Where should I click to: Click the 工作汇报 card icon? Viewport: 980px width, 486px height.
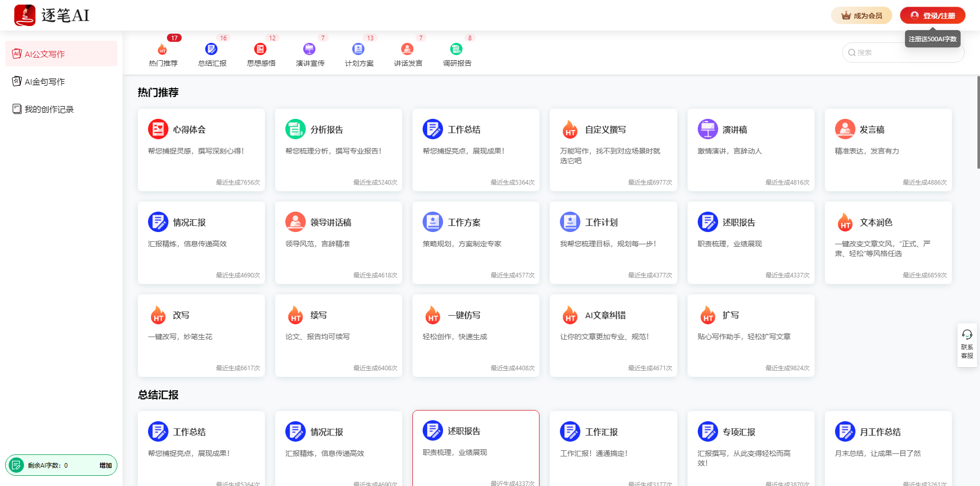click(570, 431)
